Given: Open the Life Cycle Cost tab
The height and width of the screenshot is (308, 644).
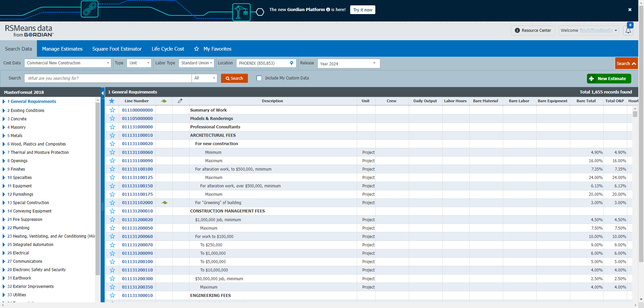Looking at the screenshot, I should [168, 49].
